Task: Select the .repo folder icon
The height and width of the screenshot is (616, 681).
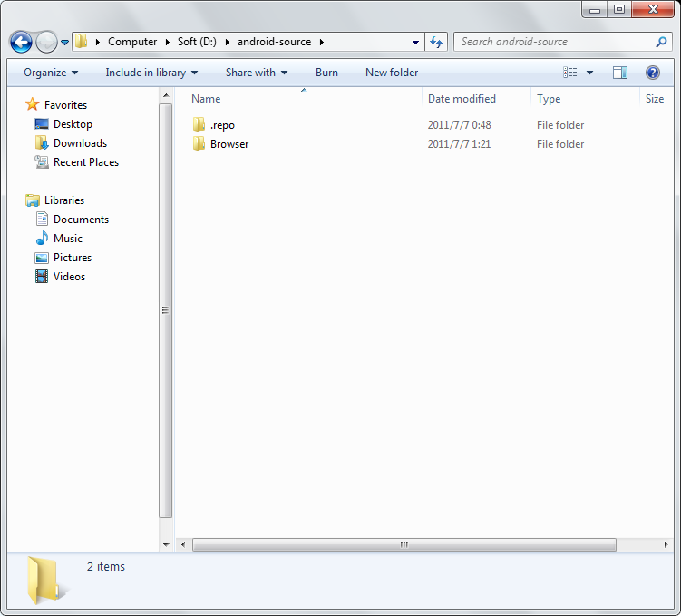Action: click(x=199, y=124)
